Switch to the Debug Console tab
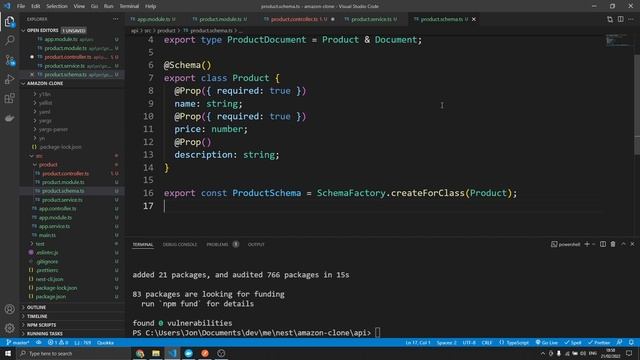Screen dimensions: 640x360 (x=180, y=244)
